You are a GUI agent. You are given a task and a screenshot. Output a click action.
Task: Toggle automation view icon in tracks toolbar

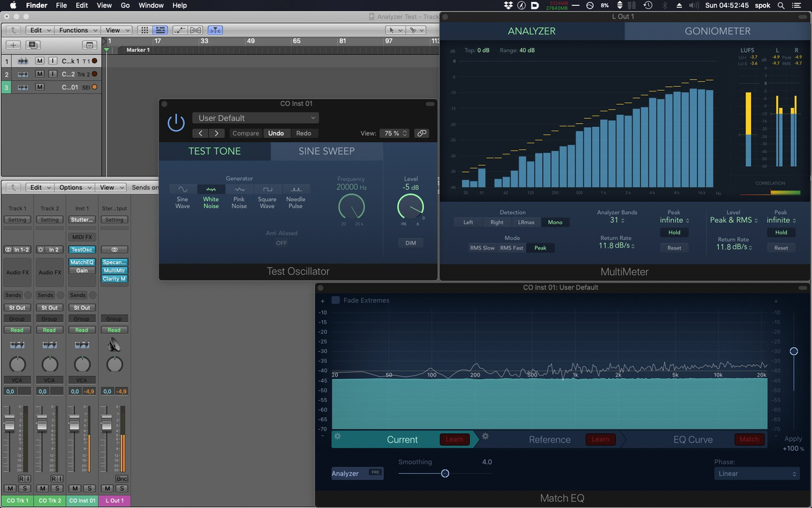180,30
